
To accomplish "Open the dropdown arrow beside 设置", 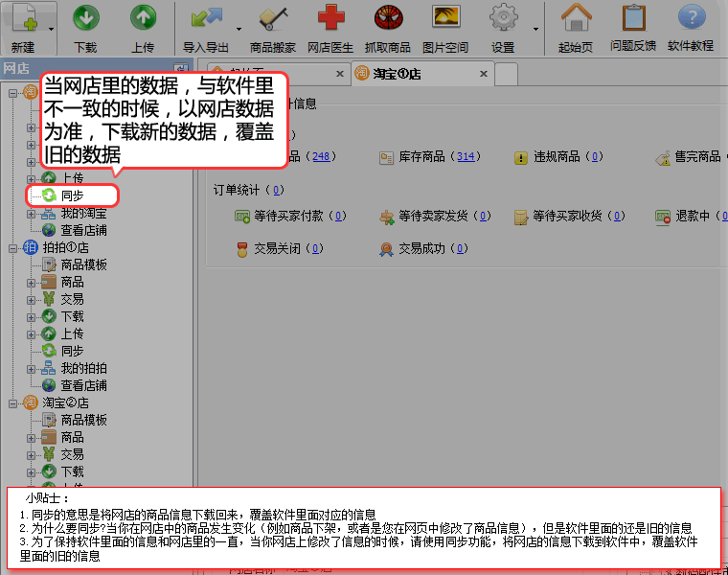I will (535, 30).
